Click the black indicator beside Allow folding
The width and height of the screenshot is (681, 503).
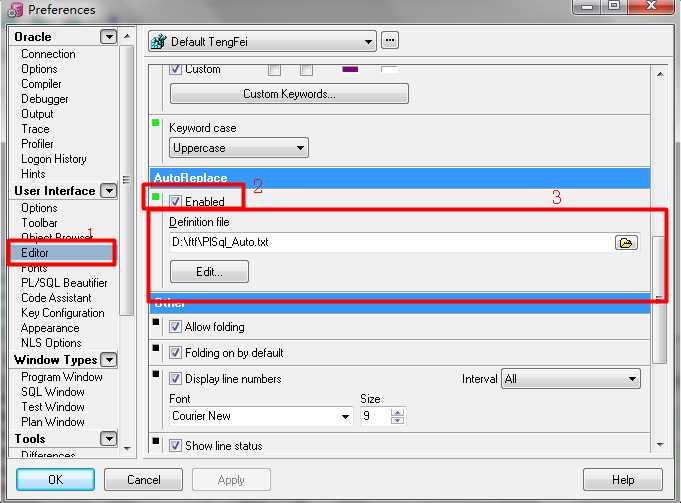[156, 322]
